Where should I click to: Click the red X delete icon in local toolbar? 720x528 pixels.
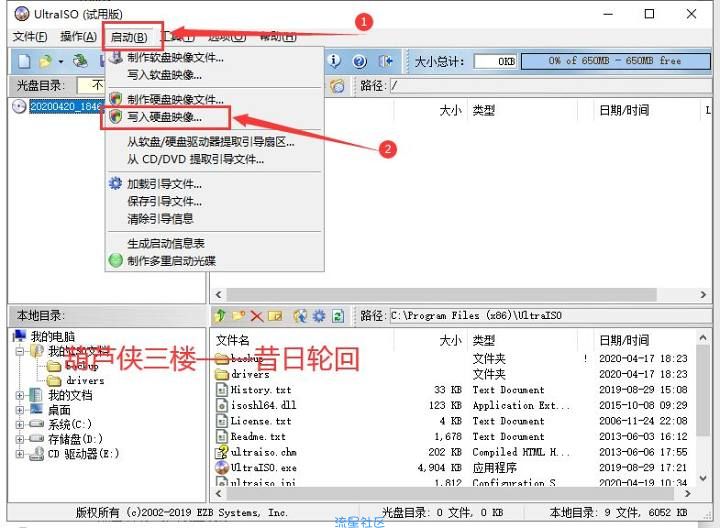[257, 316]
